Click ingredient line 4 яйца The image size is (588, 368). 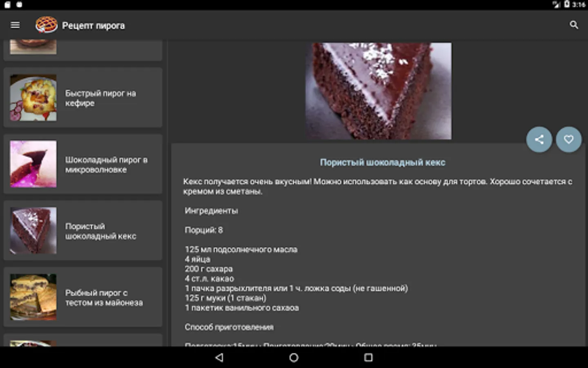pos(197,259)
